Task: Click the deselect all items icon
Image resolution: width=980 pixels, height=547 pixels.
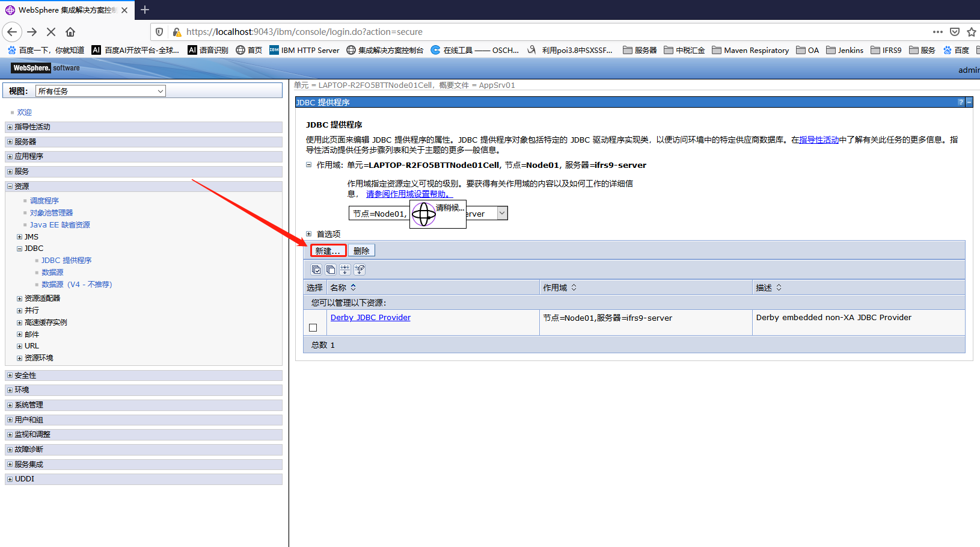Action: coord(331,269)
